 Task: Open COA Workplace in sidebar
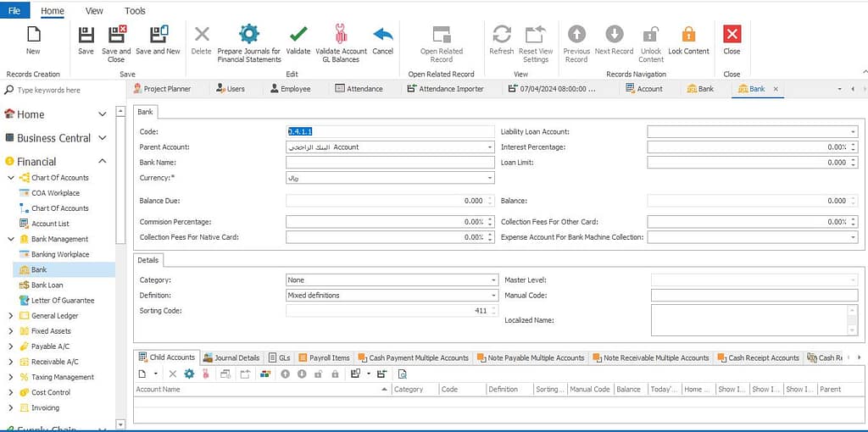(55, 193)
